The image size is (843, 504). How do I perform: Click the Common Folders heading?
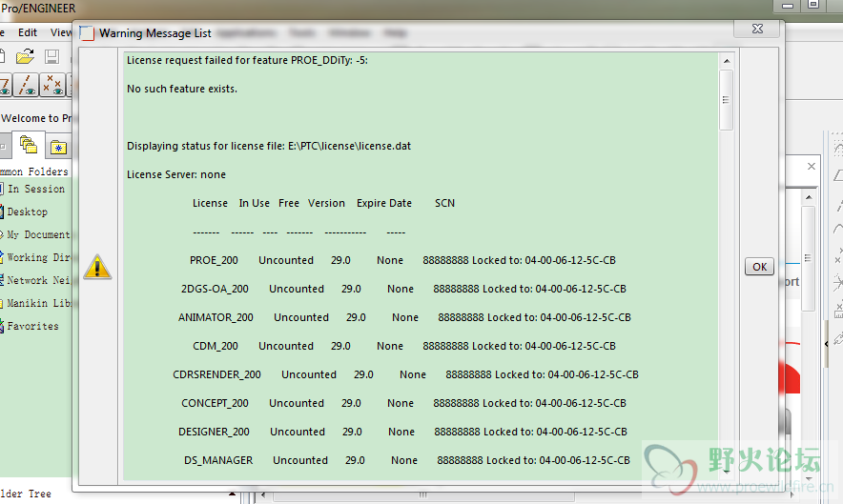pyautogui.click(x=34, y=171)
